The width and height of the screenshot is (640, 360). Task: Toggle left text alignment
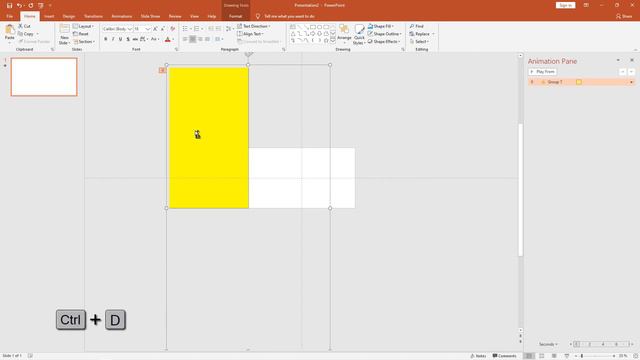coord(185,39)
